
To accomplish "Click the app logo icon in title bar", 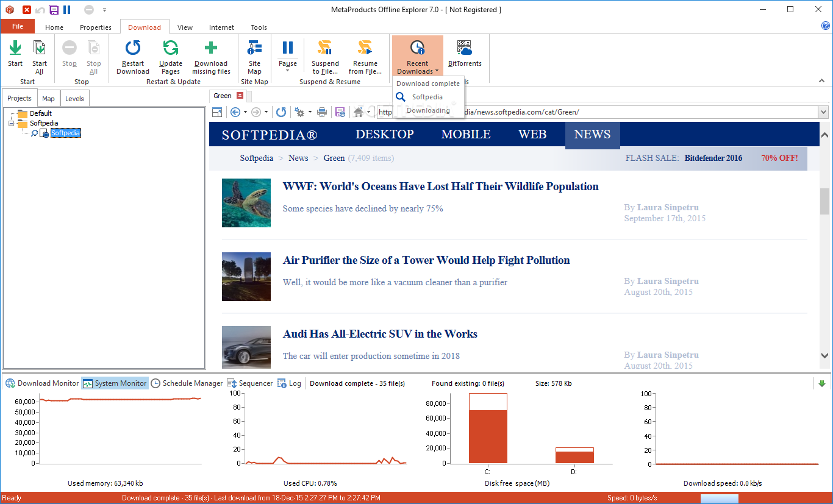I will [9, 10].
